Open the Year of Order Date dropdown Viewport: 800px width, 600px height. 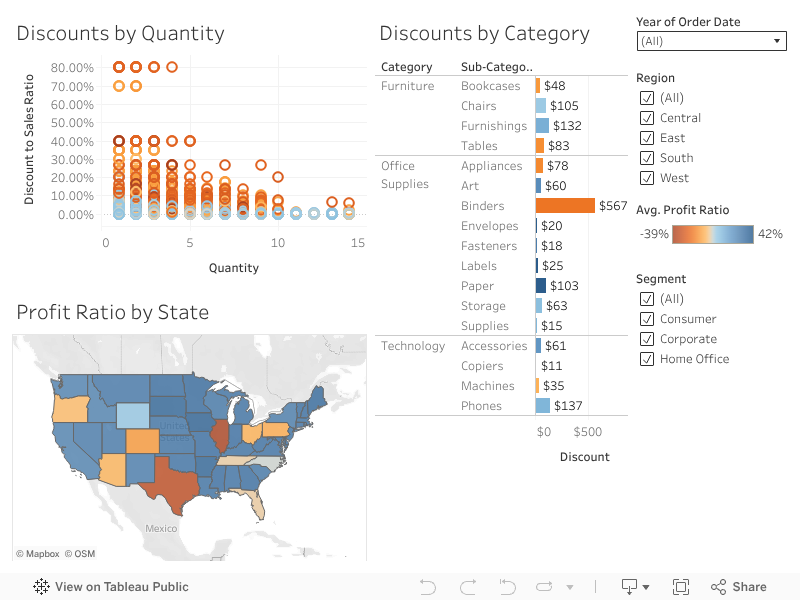(x=711, y=41)
